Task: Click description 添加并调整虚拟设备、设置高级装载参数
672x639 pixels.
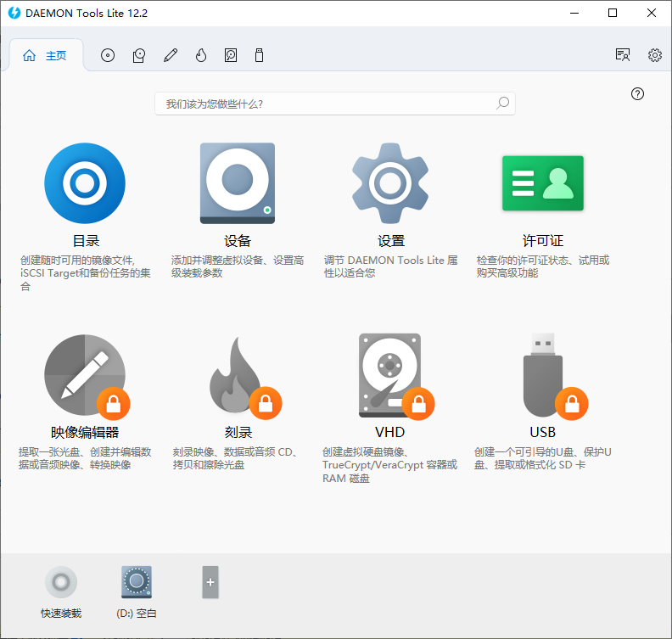Action: (238, 266)
